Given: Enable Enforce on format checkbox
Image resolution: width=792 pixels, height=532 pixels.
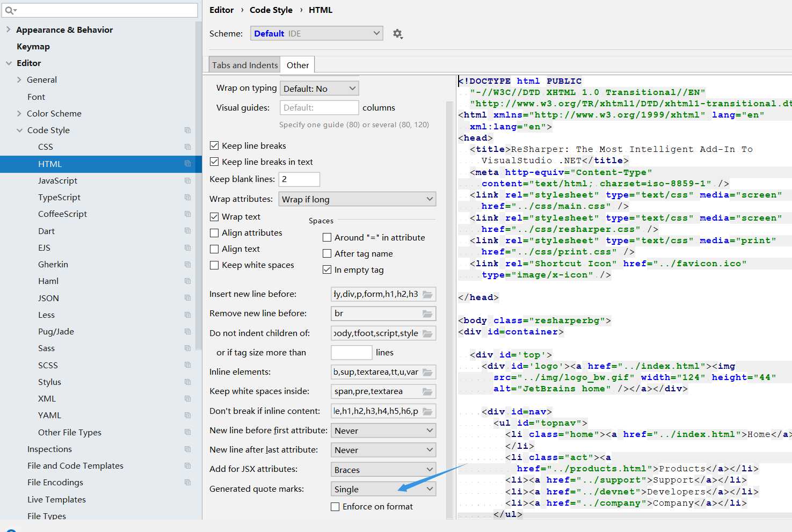Looking at the screenshot, I should (335, 507).
